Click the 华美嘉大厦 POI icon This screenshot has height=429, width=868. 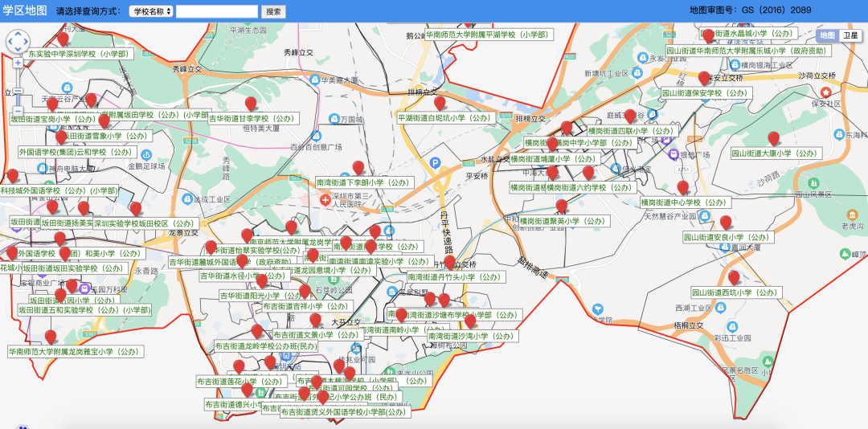(x=314, y=80)
